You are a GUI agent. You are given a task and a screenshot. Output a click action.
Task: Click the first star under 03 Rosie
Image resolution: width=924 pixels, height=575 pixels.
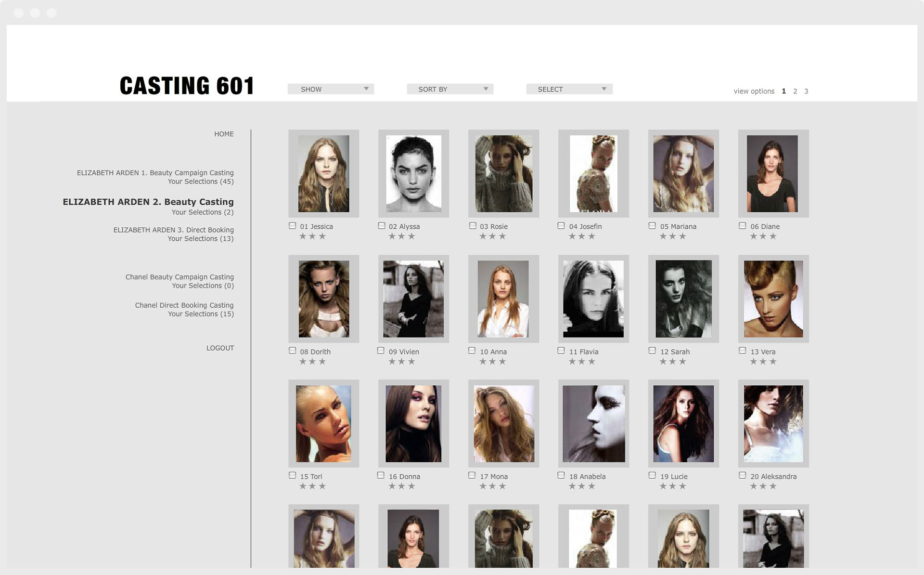tap(483, 236)
